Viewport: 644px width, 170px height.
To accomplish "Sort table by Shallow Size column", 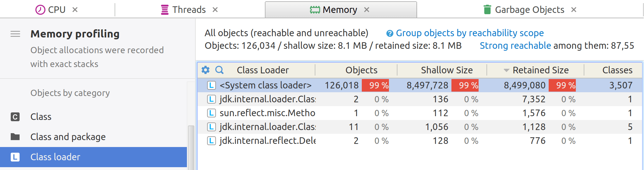I will [447, 70].
